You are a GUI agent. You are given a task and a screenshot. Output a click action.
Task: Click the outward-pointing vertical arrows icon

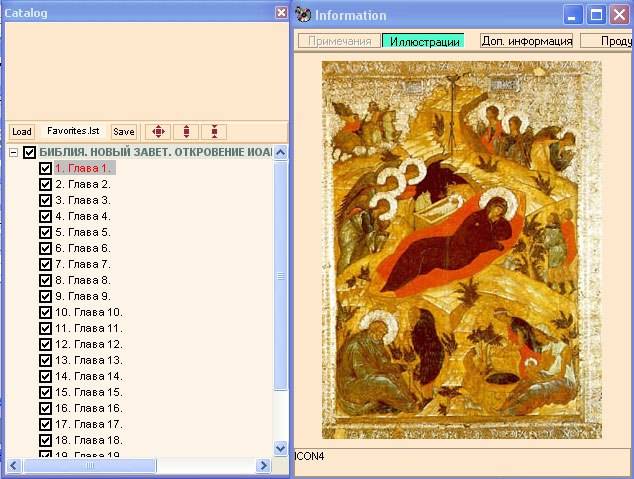[186, 132]
